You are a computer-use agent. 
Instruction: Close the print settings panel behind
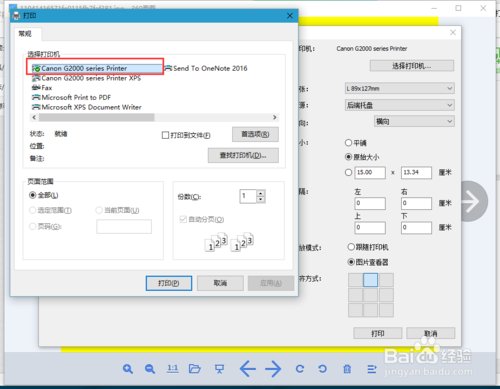point(453,32)
